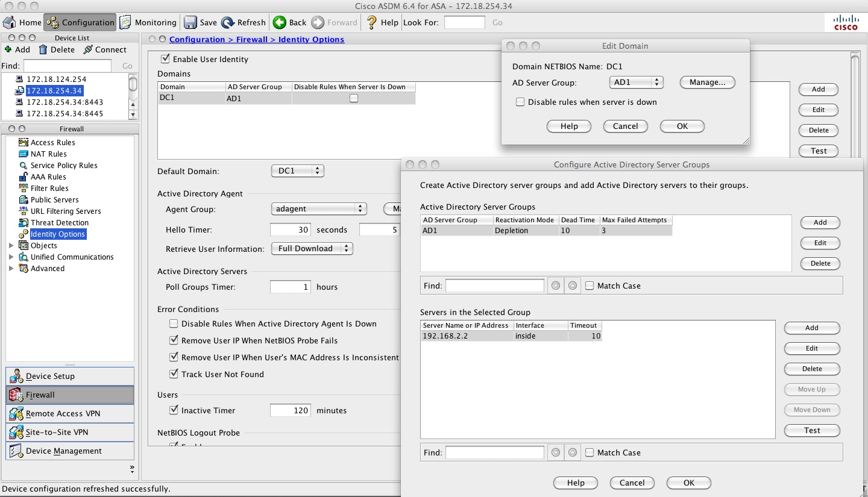Viewport: 868px width, 497px height.
Task: Show more navigation buttons chevron
Action: click(132, 468)
